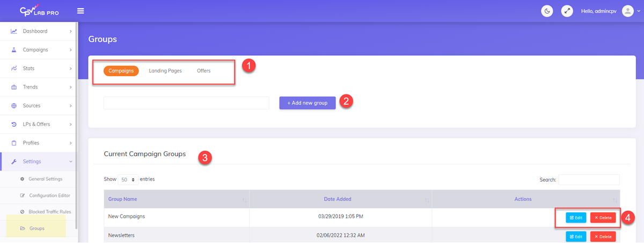Sort by Date Added column

[x=340, y=199]
